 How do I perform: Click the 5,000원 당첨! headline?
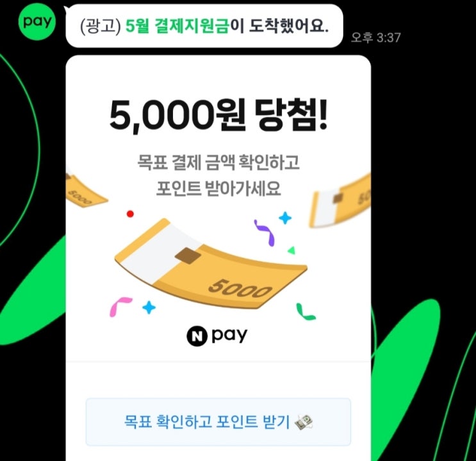click(x=218, y=115)
